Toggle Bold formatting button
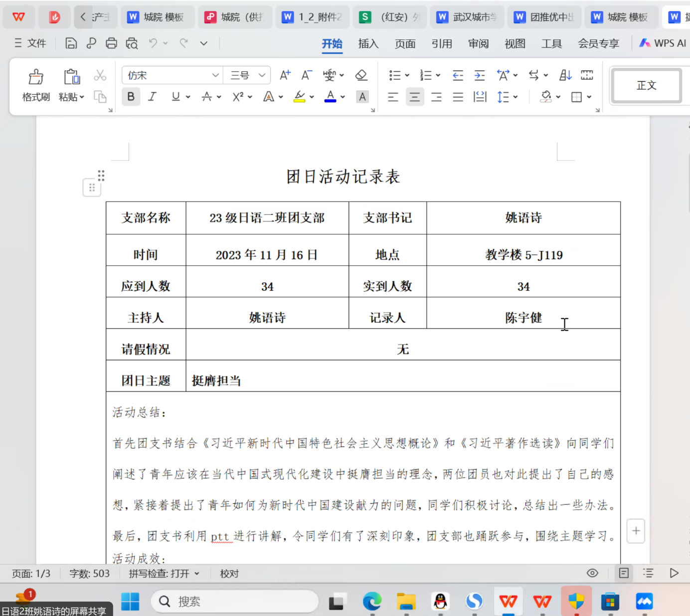 131,97
